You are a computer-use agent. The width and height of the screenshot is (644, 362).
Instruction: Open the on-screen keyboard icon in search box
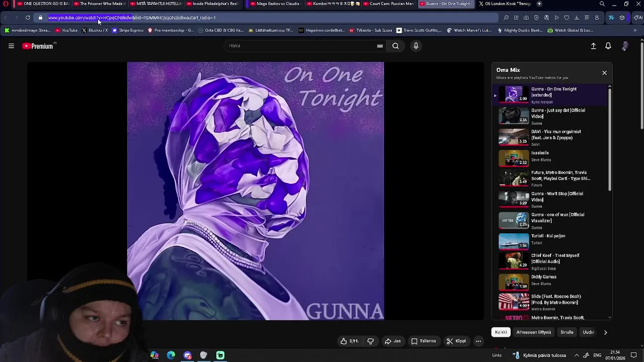coord(380,46)
